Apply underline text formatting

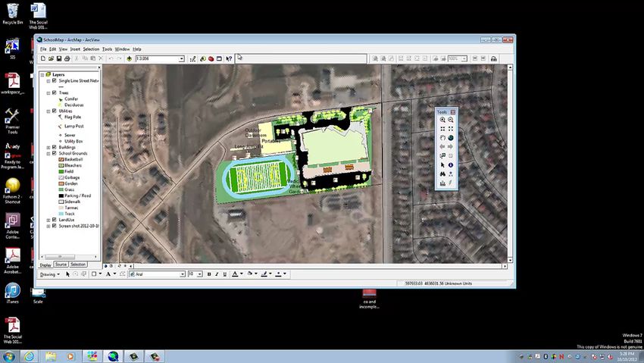tap(225, 274)
